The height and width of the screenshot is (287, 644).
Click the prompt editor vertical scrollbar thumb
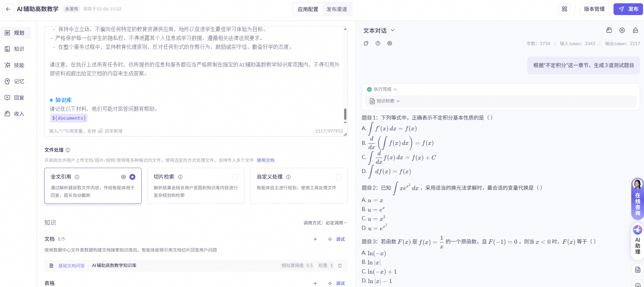pos(345,114)
